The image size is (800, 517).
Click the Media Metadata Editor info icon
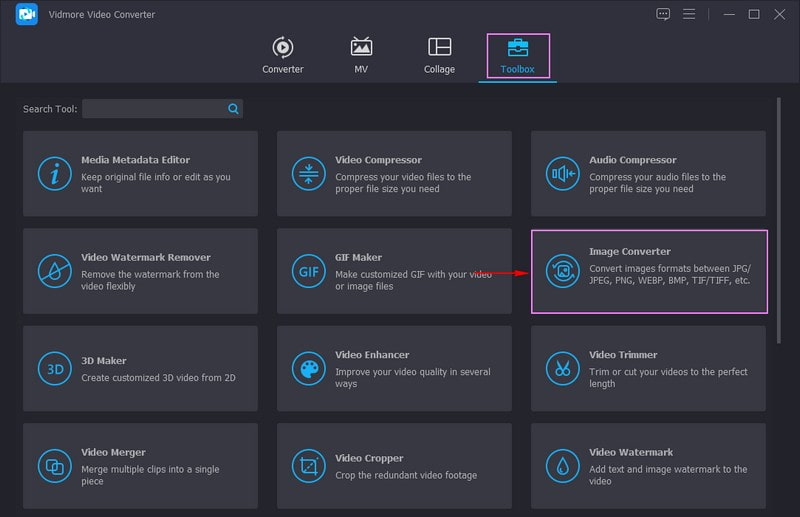(54, 174)
